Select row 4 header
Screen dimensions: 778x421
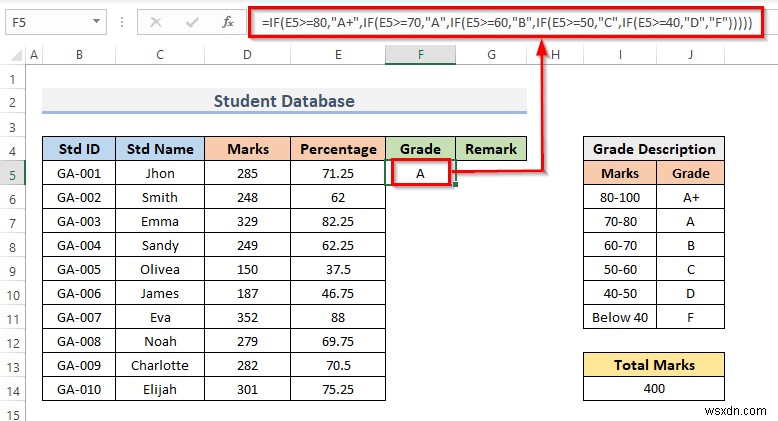[12, 151]
